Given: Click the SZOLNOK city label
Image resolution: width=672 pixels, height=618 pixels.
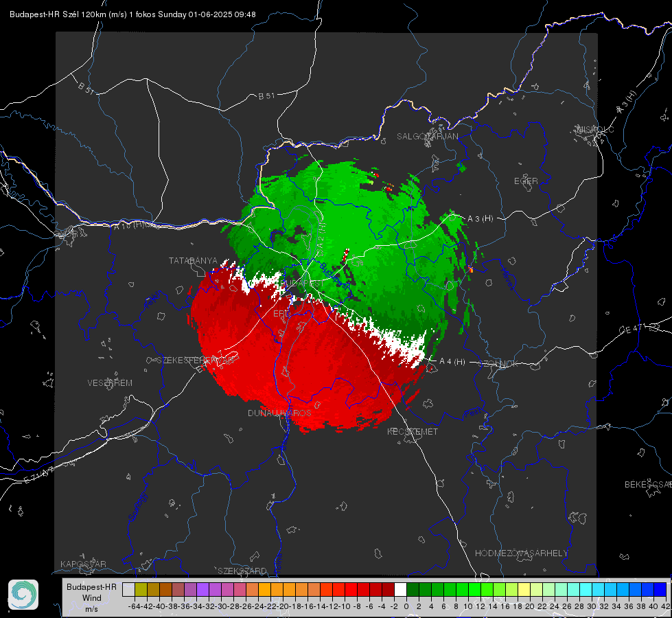Looking at the screenshot, I should pos(499,364).
